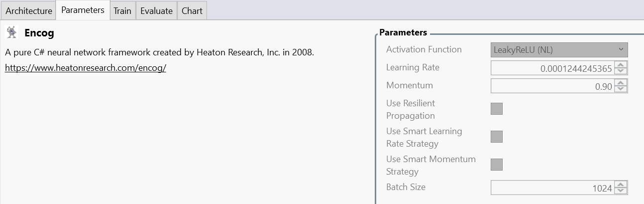Decrease Learning Rate with down arrow
The height and width of the screenshot is (204, 644).
click(621, 71)
